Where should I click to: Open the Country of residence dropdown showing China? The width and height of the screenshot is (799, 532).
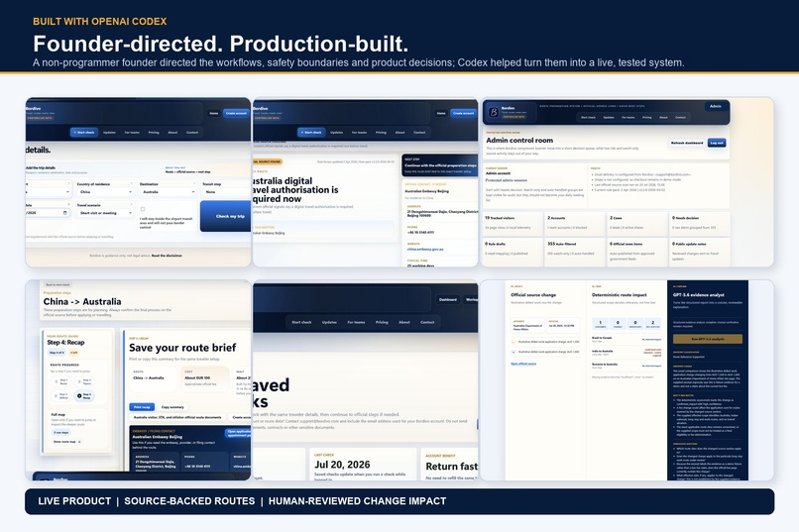pos(105,192)
